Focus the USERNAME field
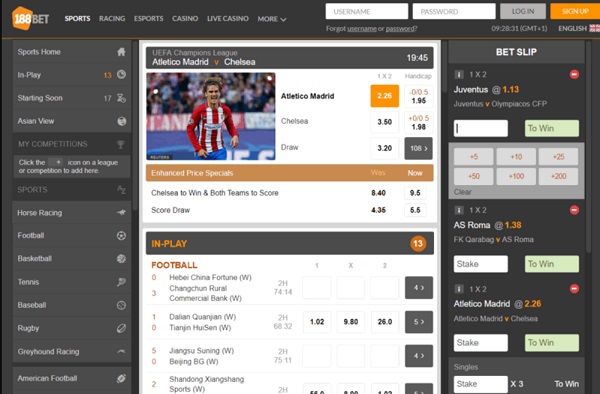Screen dimensions: 600x394 click(x=367, y=11)
